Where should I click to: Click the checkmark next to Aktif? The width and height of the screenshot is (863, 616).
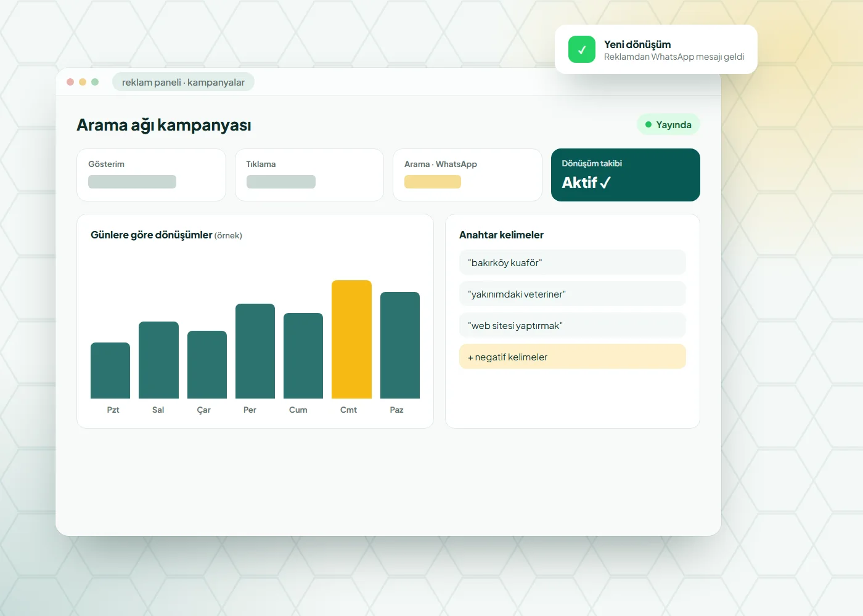pyautogui.click(x=605, y=183)
